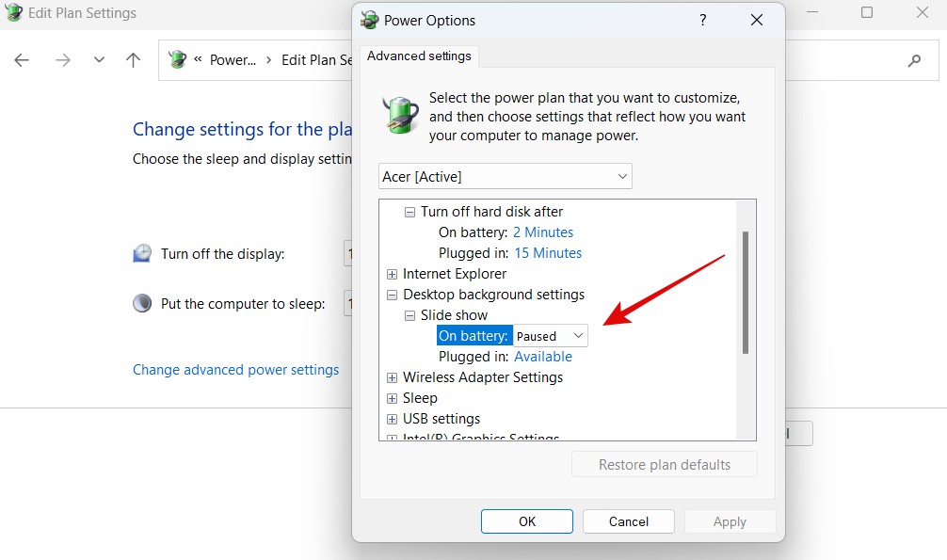This screenshot has height=560, width=947.
Task: Click the Power Options title bar battery icon
Action: [370, 20]
